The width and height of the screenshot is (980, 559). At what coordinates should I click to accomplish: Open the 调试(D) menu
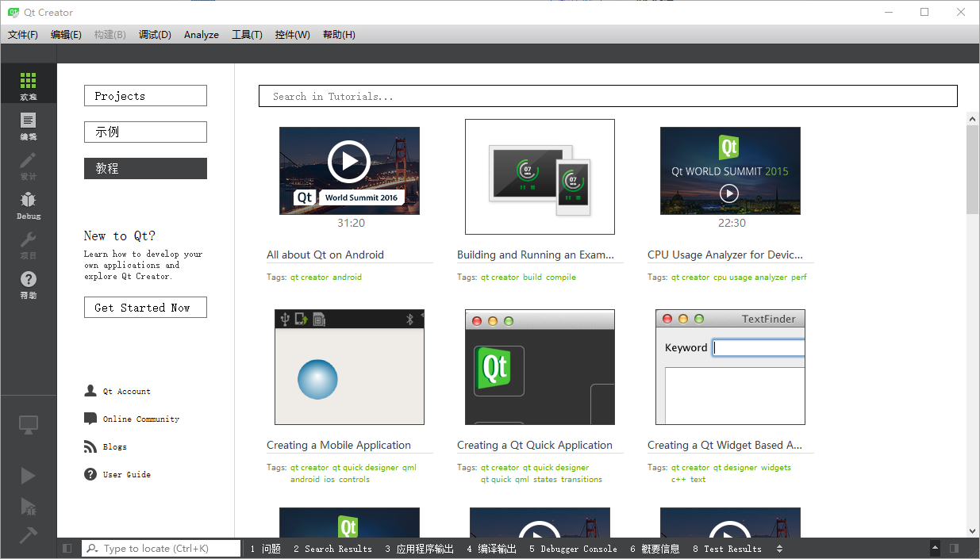coord(155,34)
